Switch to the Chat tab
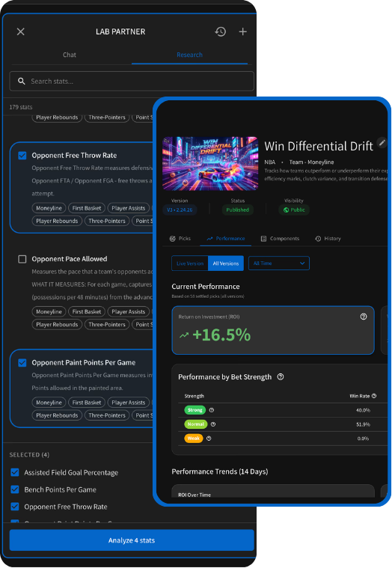Screen dimensions: 392x568 tap(70, 55)
